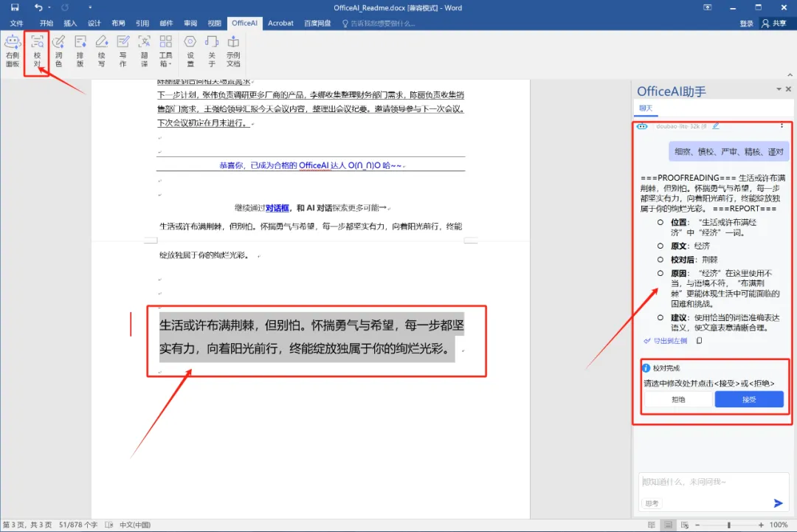Send the chat message with arrow icon
This screenshot has width=797, height=532.
pyautogui.click(x=778, y=503)
